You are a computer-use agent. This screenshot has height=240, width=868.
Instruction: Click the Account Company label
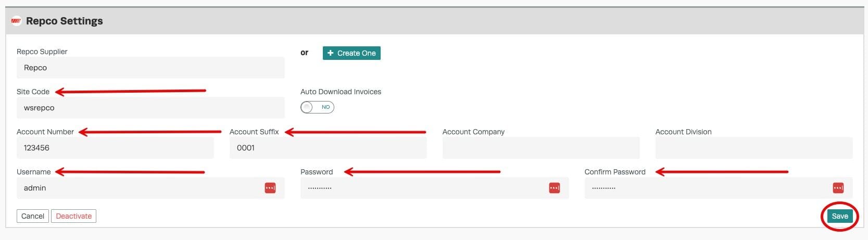[x=473, y=132]
